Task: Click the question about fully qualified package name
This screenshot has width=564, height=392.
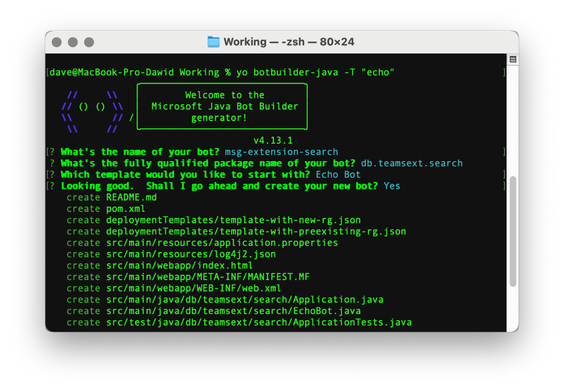Action: [208, 163]
